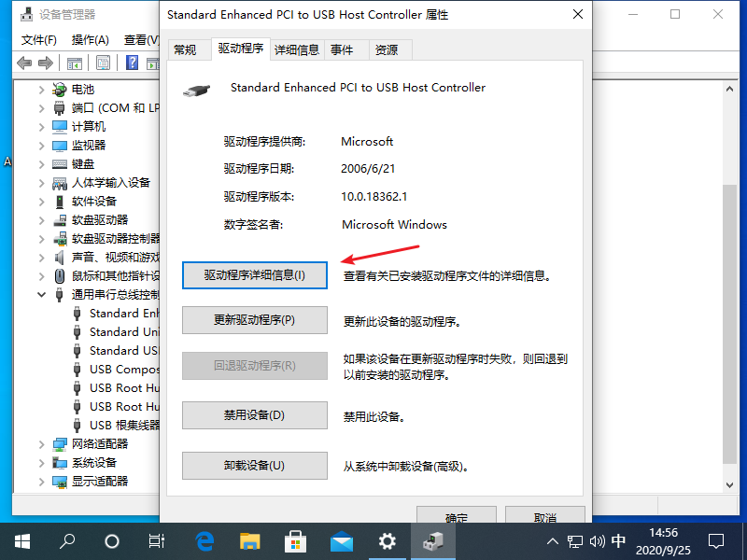Click the back navigation arrow in the toolbar

[x=23, y=63]
